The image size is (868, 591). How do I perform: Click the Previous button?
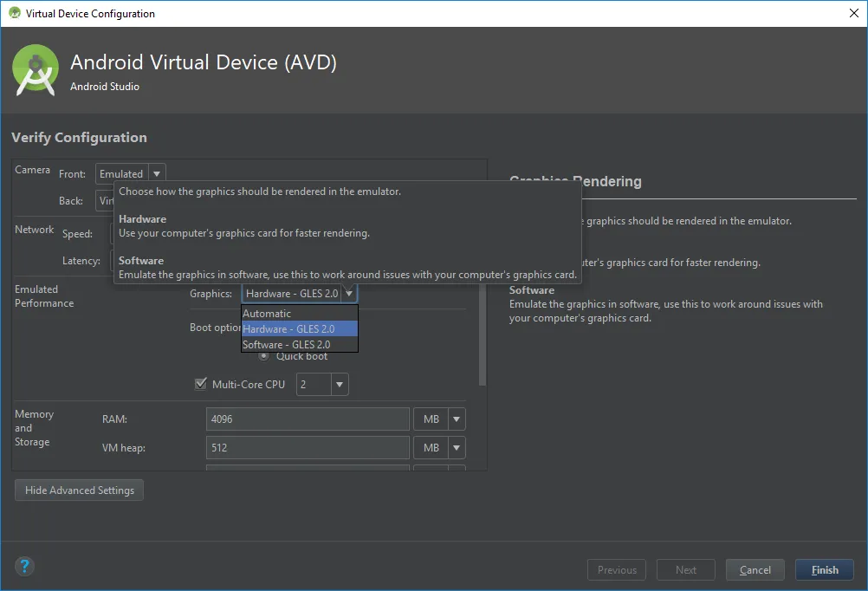617,569
